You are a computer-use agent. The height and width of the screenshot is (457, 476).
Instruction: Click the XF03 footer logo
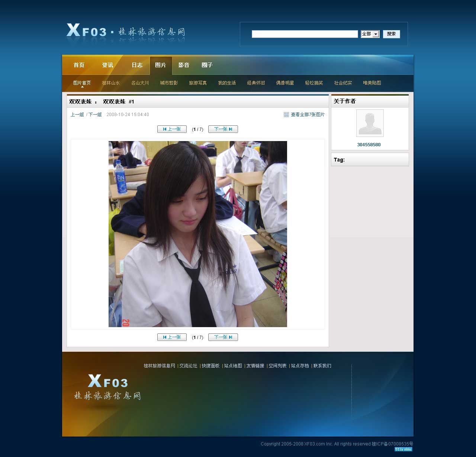tap(107, 387)
